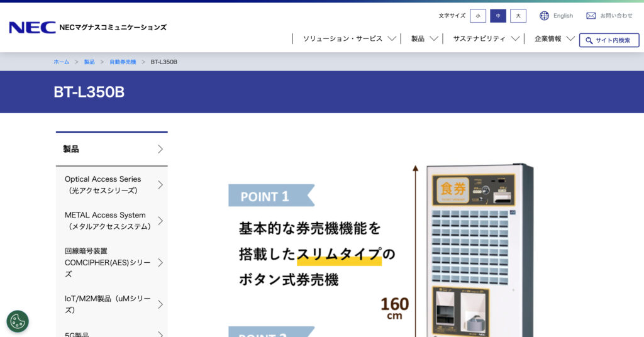Click the Optical Access Series row arrow
The width and height of the screenshot is (644, 337).
160,185
